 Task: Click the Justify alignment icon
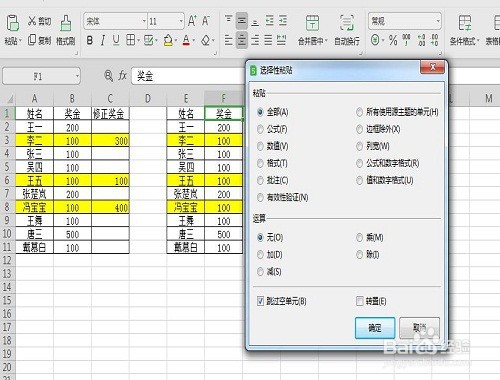[x=268, y=40]
